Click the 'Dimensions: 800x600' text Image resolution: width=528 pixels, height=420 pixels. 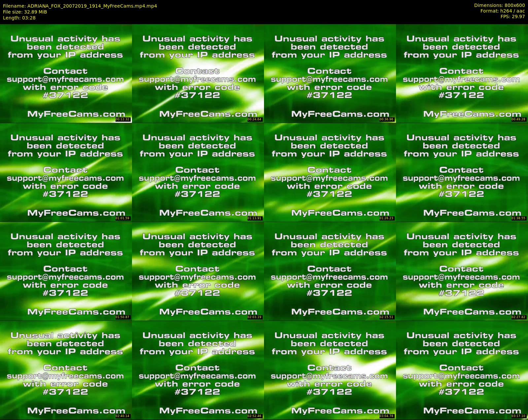[499, 5]
